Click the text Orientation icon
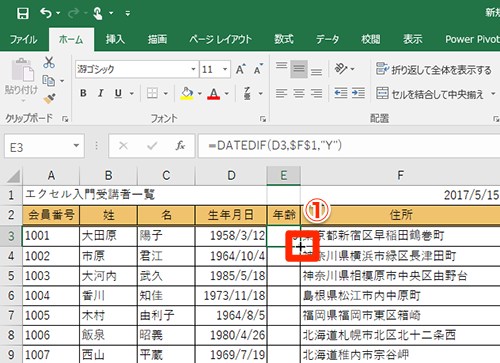Screen dimensions: 500x363 coord(342,69)
